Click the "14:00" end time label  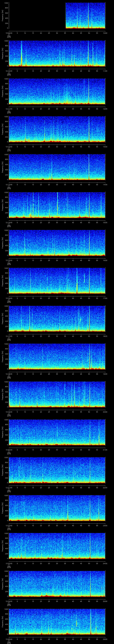(x=105, y=184)
